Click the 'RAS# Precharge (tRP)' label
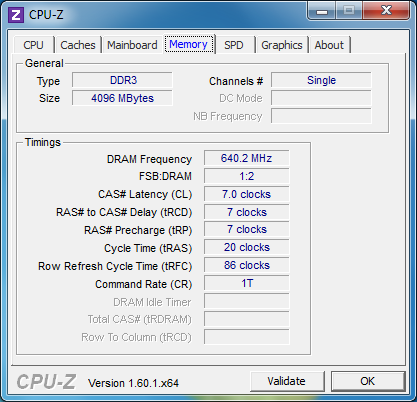 tap(138, 230)
